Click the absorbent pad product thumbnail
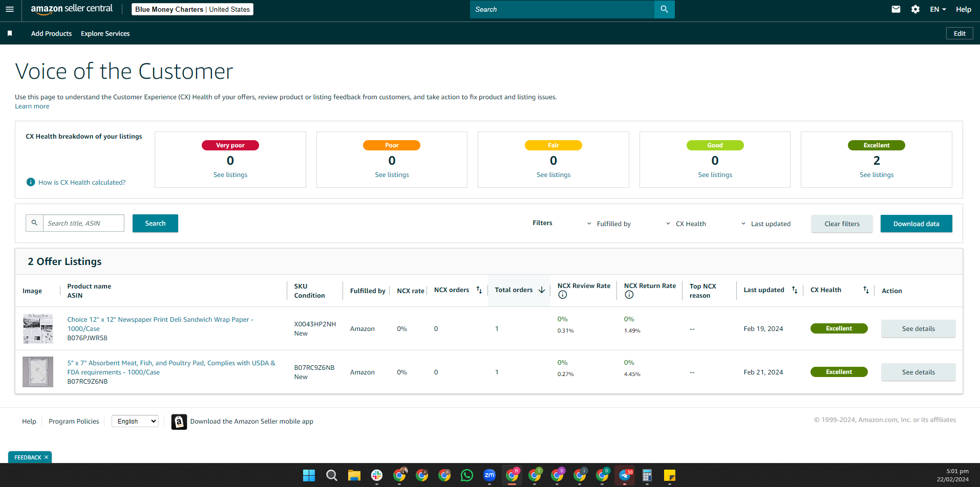Image resolution: width=980 pixels, height=487 pixels. point(38,372)
